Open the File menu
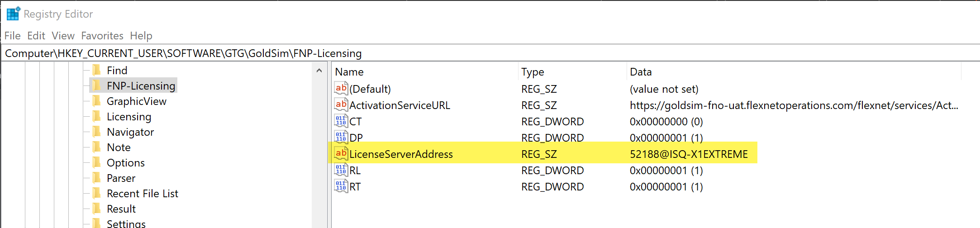 pyautogui.click(x=12, y=36)
